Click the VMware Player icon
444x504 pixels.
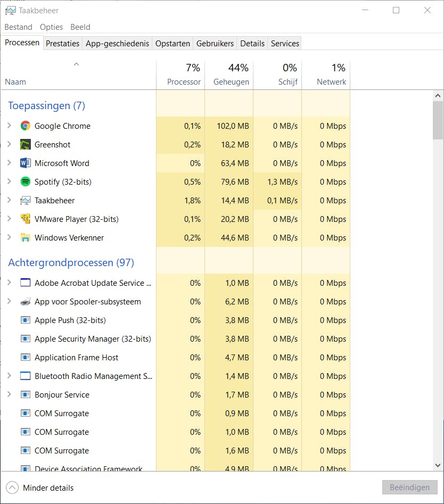(x=26, y=219)
